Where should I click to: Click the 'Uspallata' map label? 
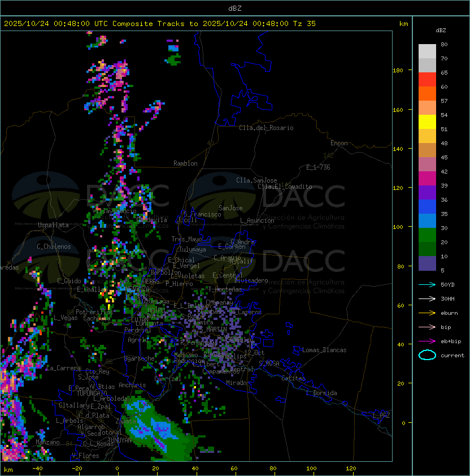53,225
